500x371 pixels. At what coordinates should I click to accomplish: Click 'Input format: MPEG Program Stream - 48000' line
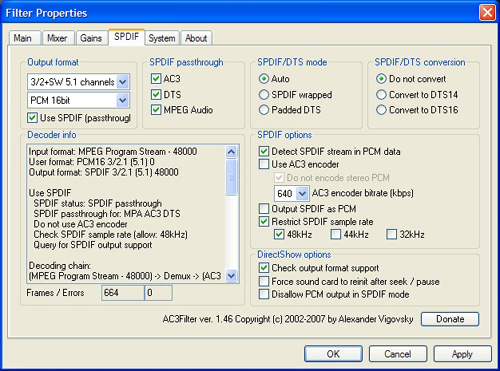pyautogui.click(x=113, y=151)
